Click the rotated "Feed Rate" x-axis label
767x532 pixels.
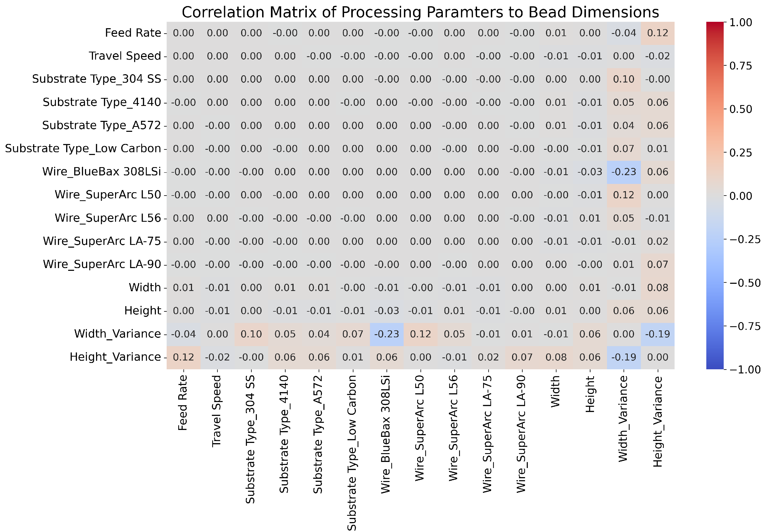(183, 402)
